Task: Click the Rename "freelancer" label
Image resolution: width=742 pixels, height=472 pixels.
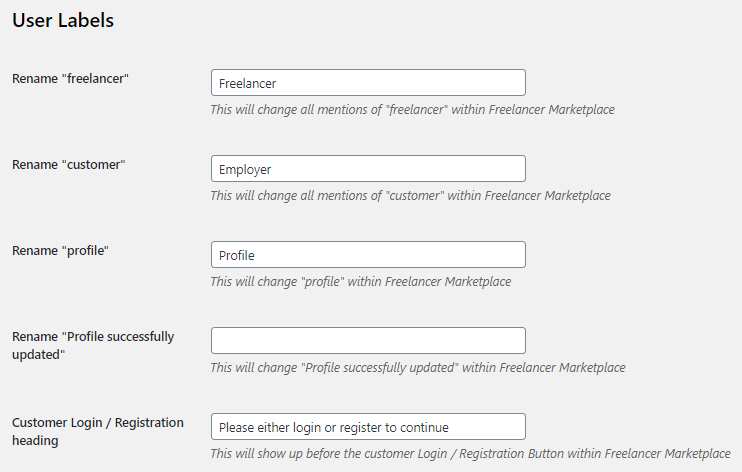Action: click(70, 79)
